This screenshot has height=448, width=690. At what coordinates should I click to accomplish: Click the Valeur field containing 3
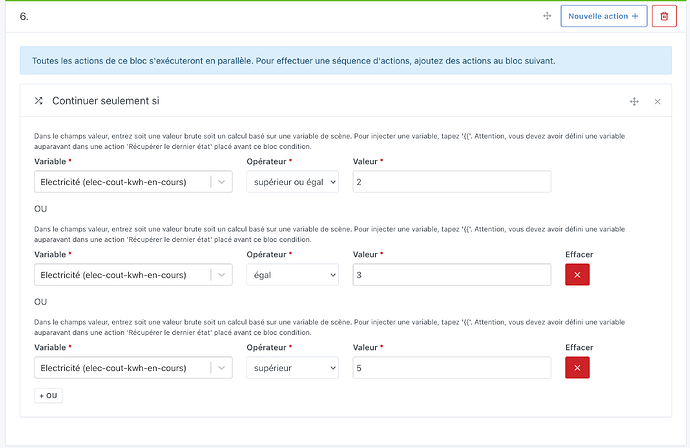click(451, 275)
